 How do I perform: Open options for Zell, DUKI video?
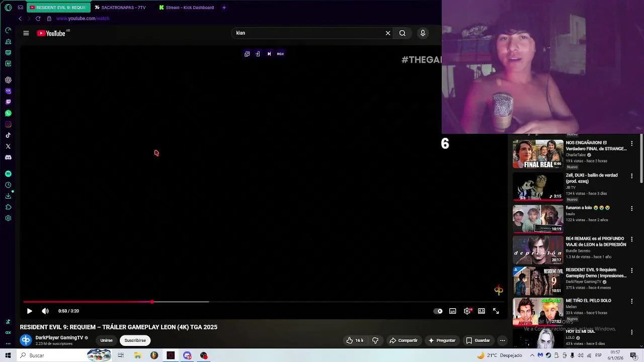(x=632, y=176)
